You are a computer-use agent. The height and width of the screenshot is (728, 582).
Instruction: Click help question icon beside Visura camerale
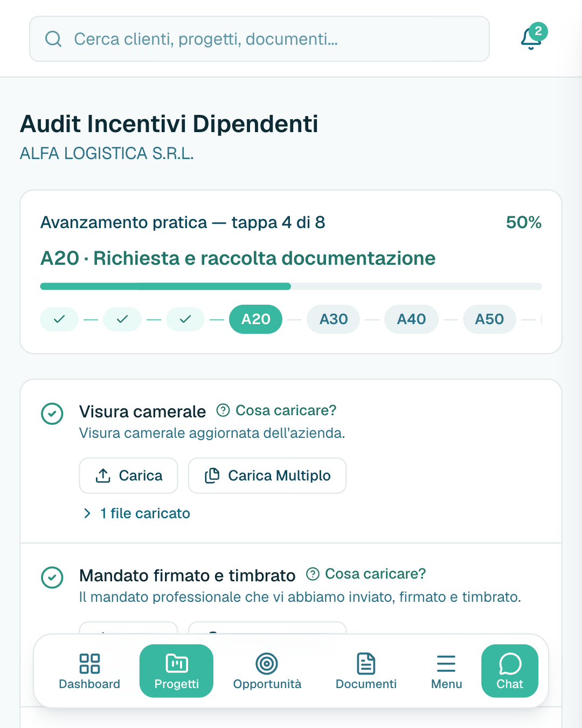[223, 410]
